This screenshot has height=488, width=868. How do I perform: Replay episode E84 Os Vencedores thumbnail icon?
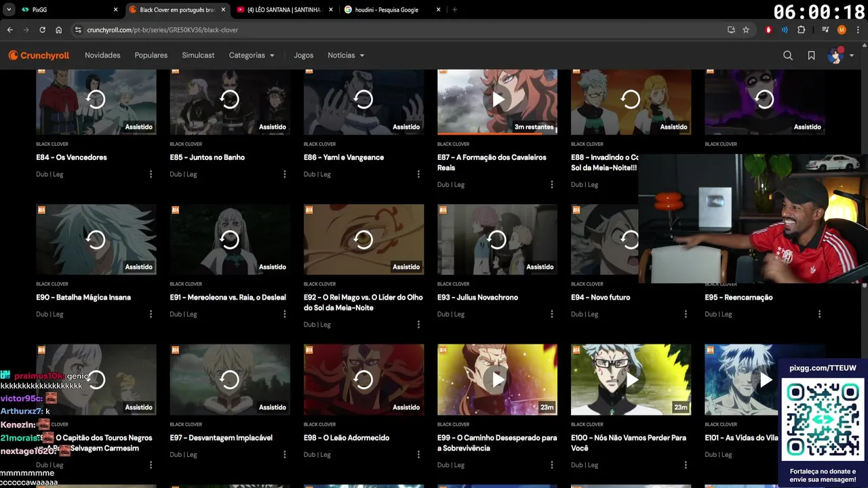[96, 100]
